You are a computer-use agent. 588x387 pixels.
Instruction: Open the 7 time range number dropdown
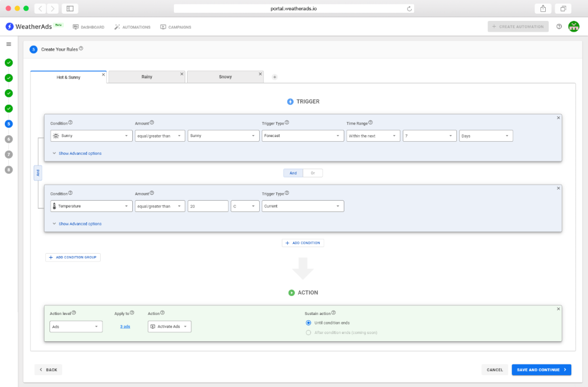(430, 136)
